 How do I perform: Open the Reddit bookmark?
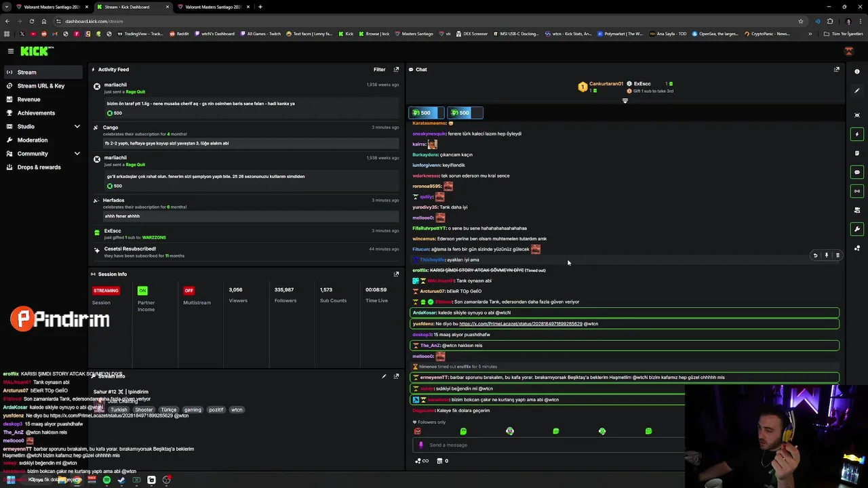tap(179, 34)
